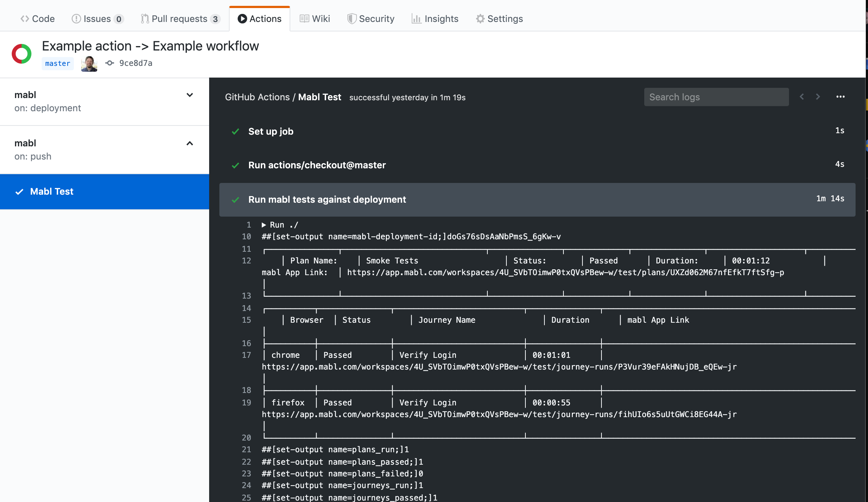868x502 pixels.
Task: Select the Actions tab play icon
Action: click(242, 19)
